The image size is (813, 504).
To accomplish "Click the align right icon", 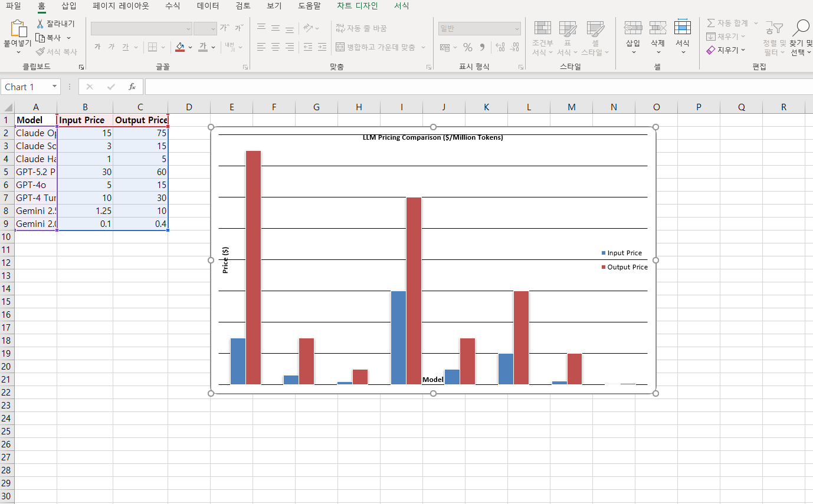I will 290,47.
